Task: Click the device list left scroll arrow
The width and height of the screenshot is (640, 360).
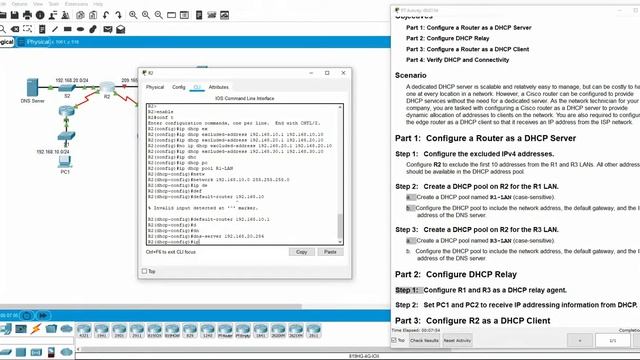Action: (78, 349)
